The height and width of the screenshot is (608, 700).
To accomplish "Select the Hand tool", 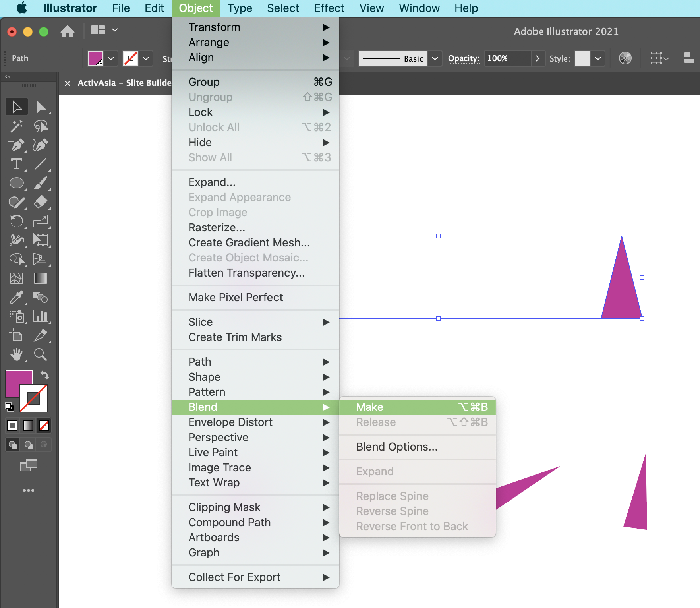I will pos(17,354).
